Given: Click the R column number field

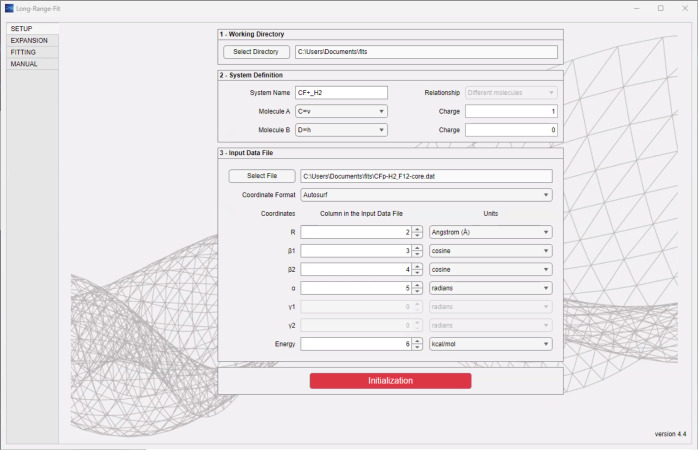Looking at the screenshot, I should (356, 232).
